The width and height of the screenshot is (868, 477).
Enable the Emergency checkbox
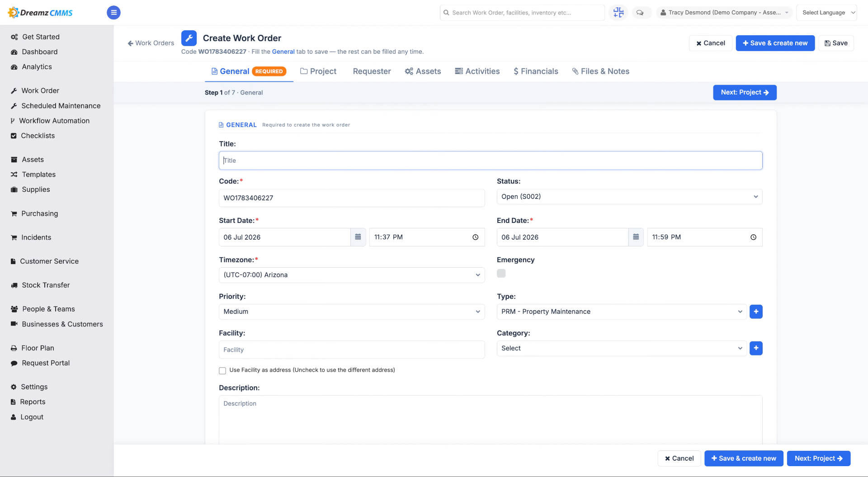[x=501, y=274]
